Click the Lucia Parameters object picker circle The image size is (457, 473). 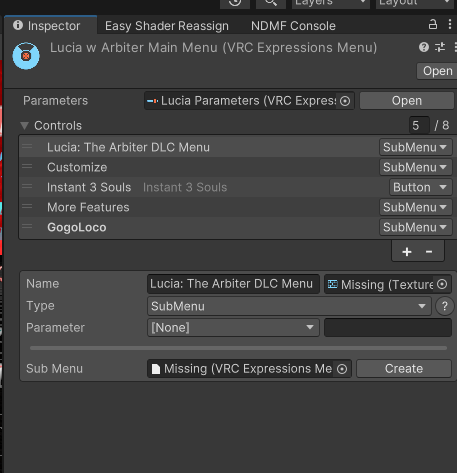[345, 101]
